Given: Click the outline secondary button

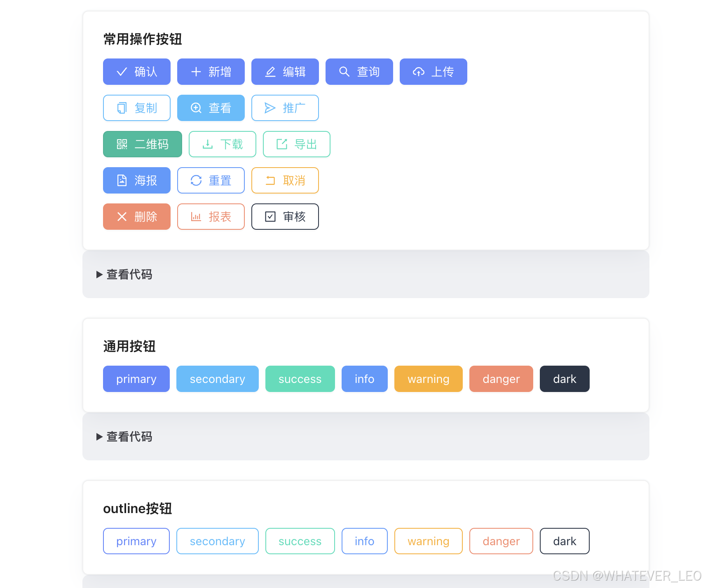Looking at the screenshot, I should pyautogui.click(x=217, y=541).
